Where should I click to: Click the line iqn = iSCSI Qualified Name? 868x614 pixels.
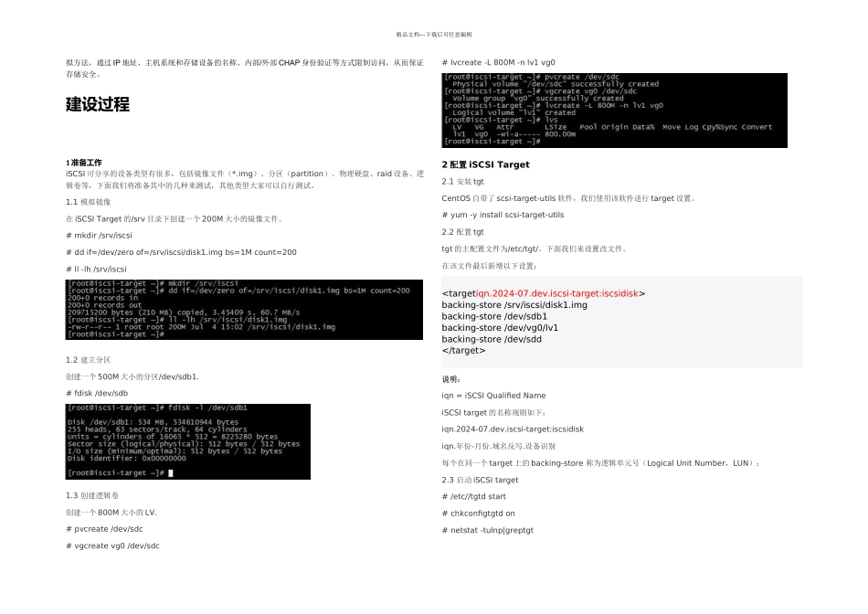(x=493, y=396)
